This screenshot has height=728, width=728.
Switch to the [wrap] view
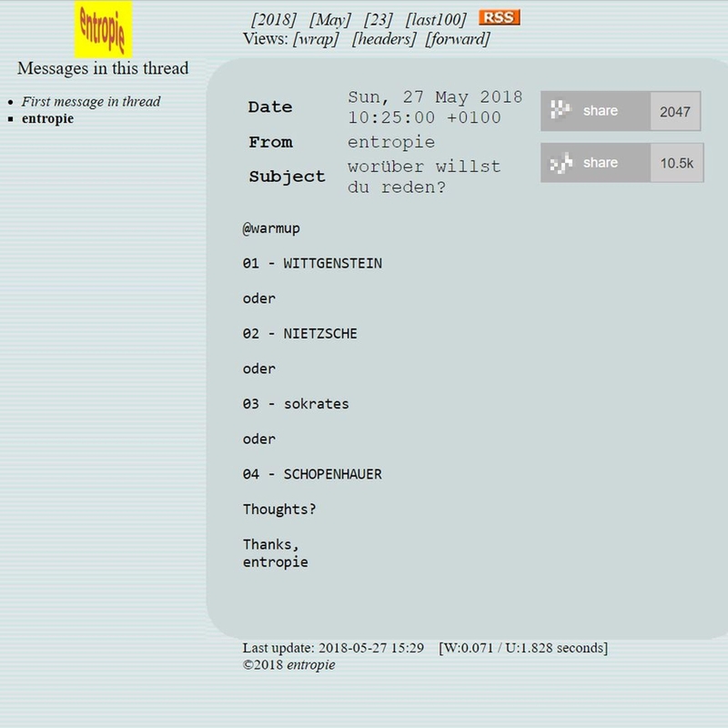point(316,38)
